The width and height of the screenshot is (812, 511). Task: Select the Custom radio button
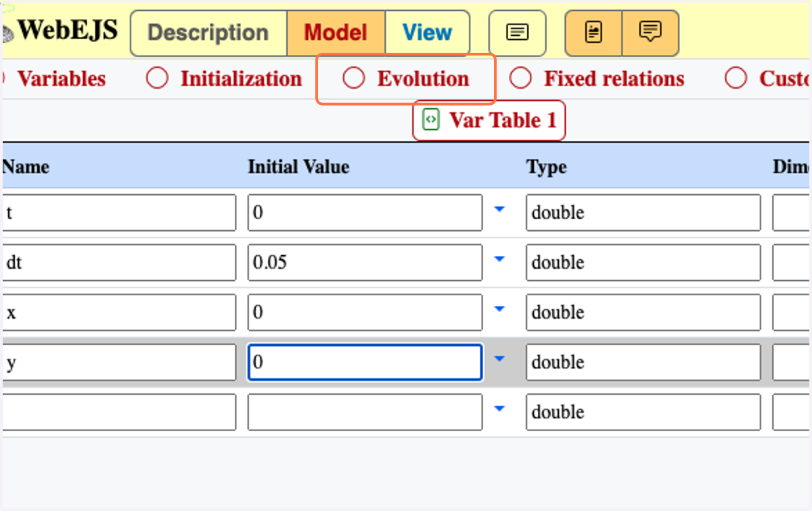[x=736, y=79]
